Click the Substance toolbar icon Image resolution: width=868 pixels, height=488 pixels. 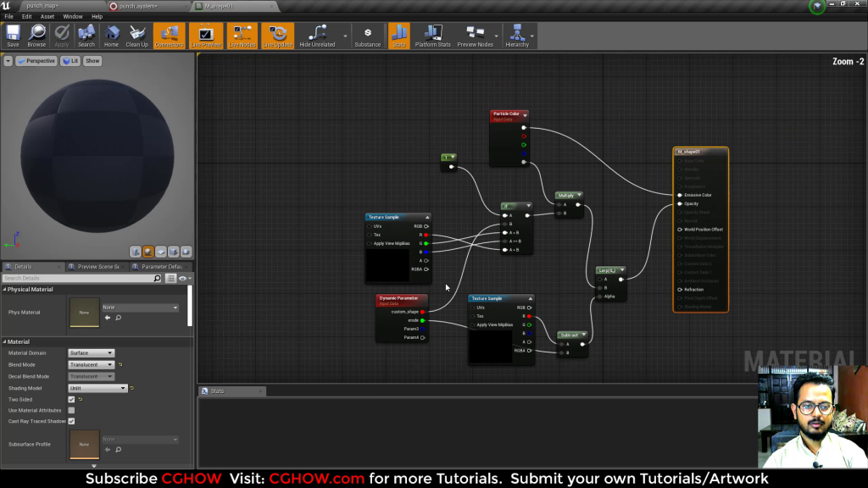366,36
